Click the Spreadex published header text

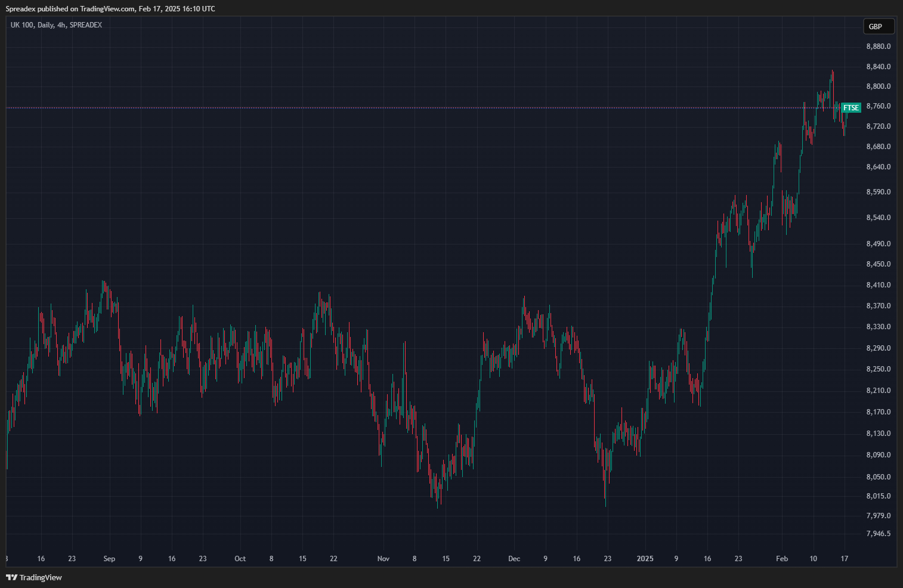(x=110, y=9)
